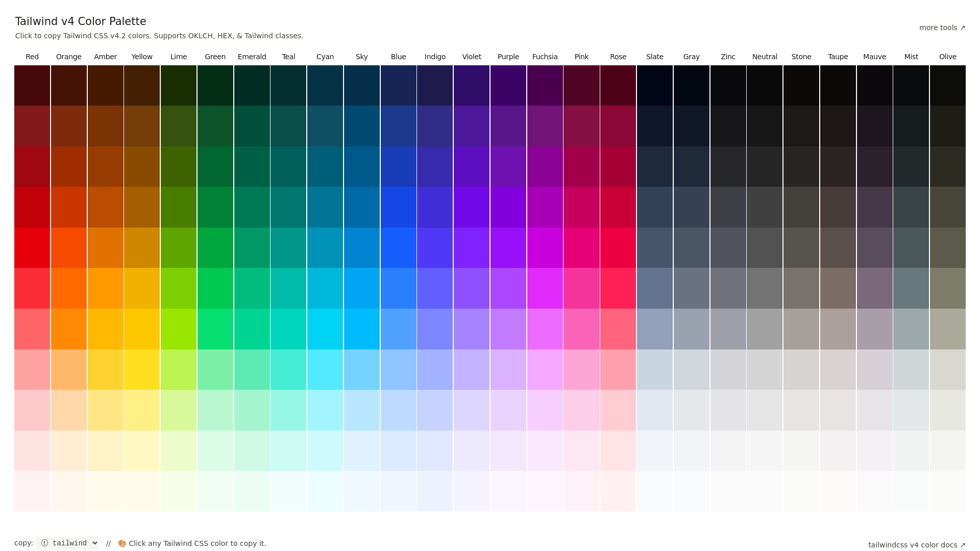Copy the fourth-from-bottom swatch in Sky column
The width and height of the screenshot is (980, 551).
(x=362, y=369)
